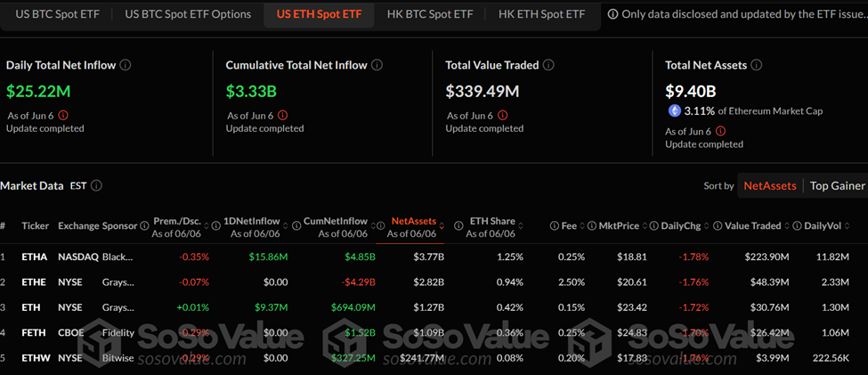Sort by NetAssets using the toggle button
The image size is (868, 375).
pos(769,185)
